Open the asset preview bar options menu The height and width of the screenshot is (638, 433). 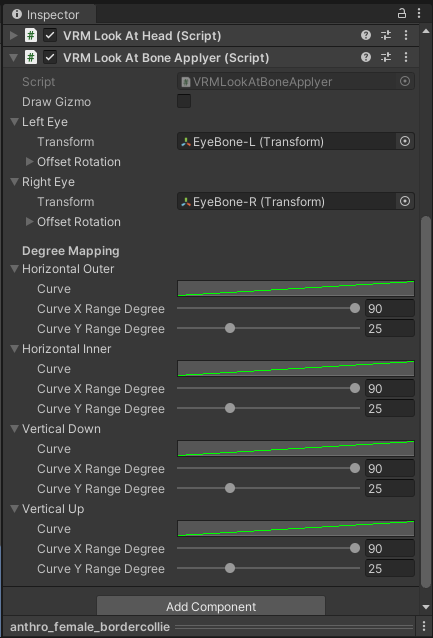pos(426,627)
